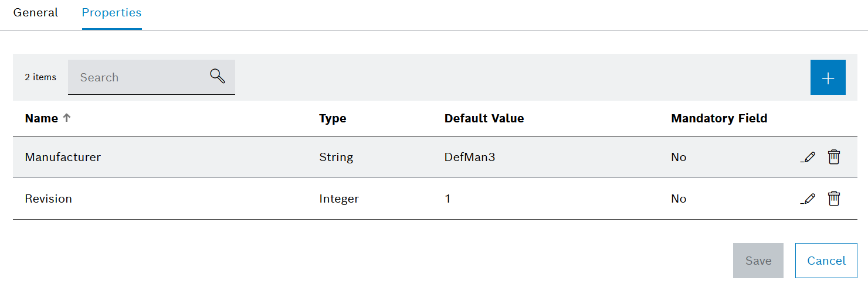Click the magnifying glass search icon
Screen dimensions: 868x284
coord(218,76)
